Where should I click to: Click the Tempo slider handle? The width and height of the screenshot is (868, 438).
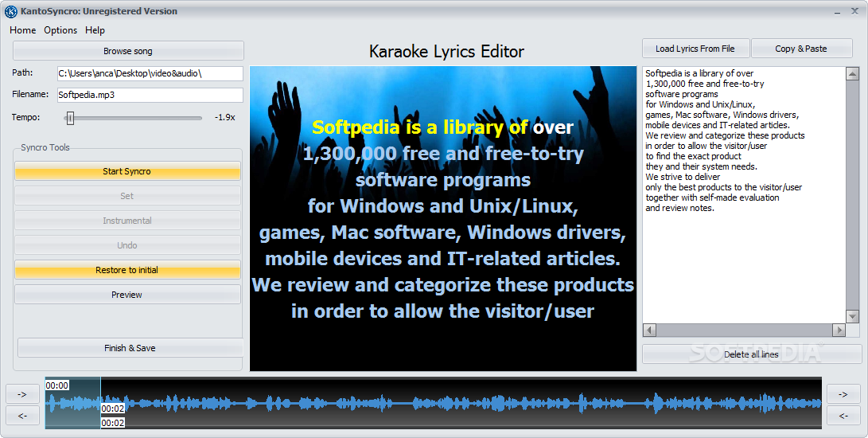tap(70, 118)
